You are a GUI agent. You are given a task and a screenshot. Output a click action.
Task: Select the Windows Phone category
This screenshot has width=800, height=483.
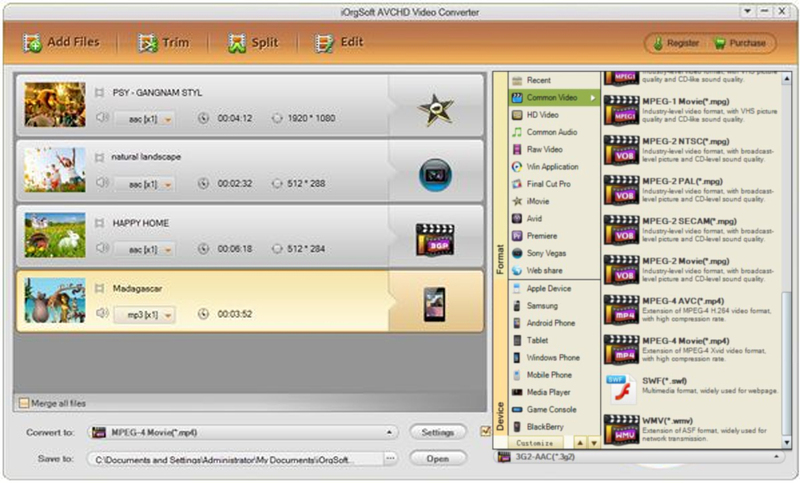555,358
